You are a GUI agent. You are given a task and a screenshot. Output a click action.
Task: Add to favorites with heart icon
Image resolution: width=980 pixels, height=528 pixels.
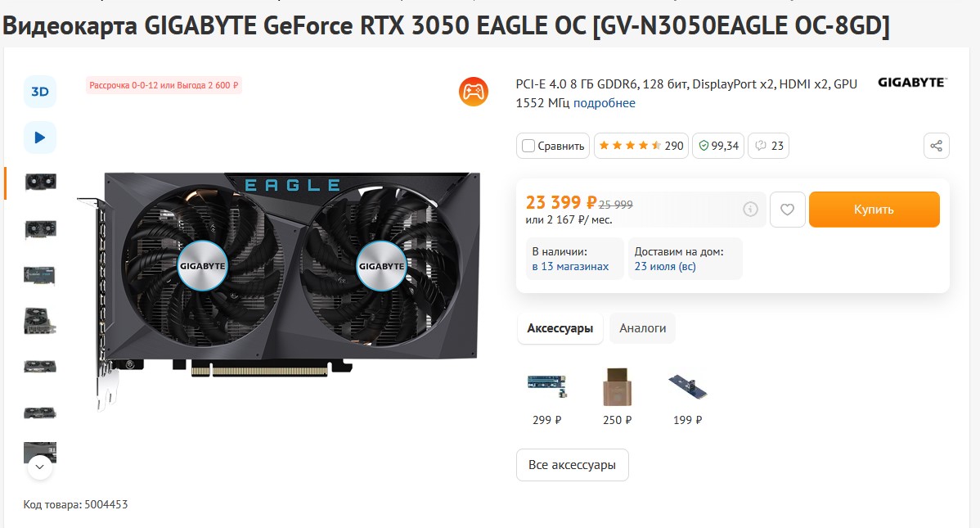(787, 210)
